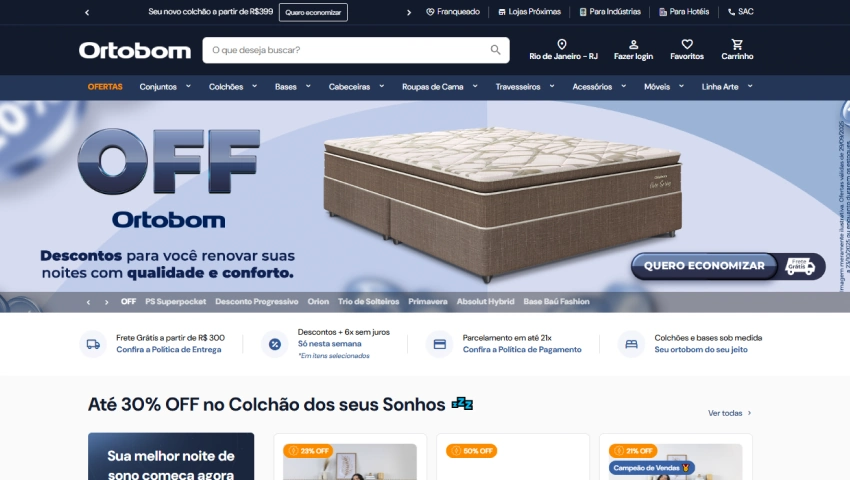Open Lojas Próximas store link
The image size is (850, 480).
pyautogui.click(x=530, y=11)
